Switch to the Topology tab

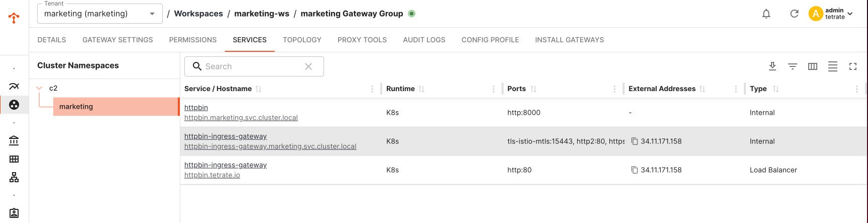click(x=302, y=40)
